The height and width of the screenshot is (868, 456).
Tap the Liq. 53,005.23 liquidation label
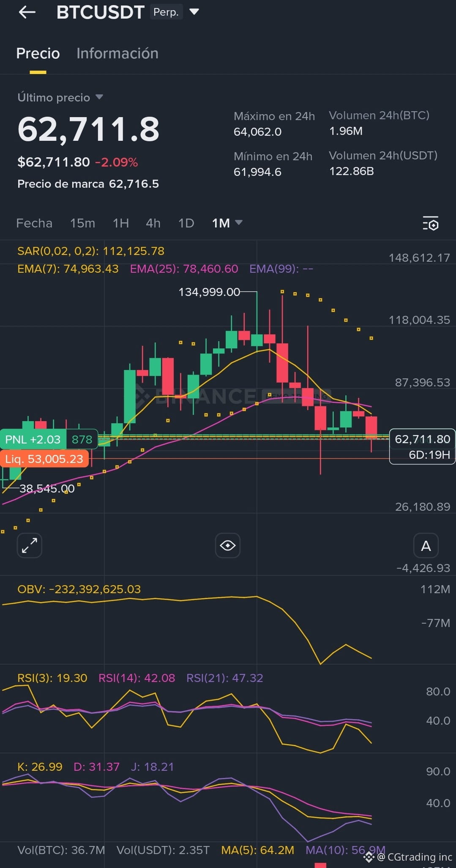pos(44,459)
